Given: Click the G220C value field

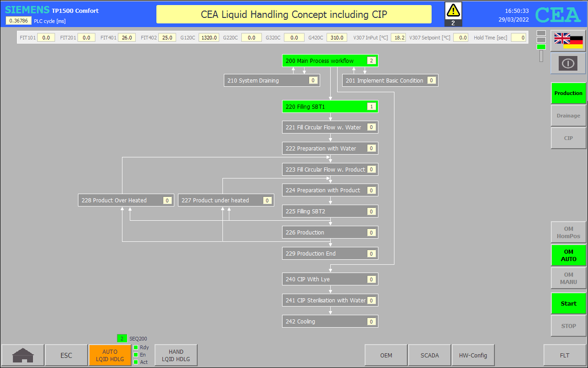Looking at the screenshot, I should pyautogui.click(x=251, y=38).
